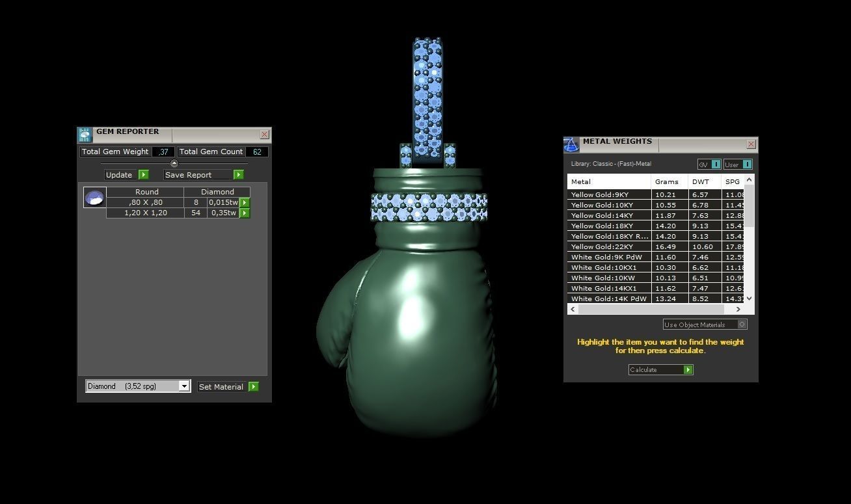Click metal table scroll down arrow

[x=749, y=298]
